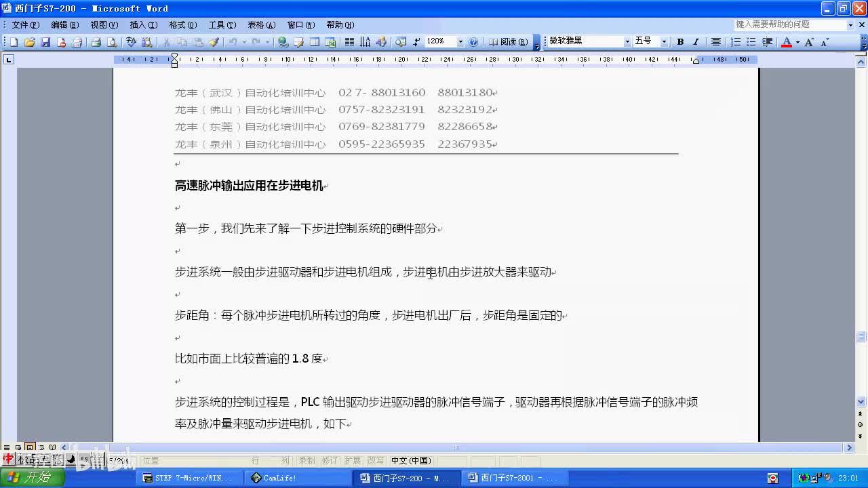
Task: Open the Columns button
Action: coord(349,42)
